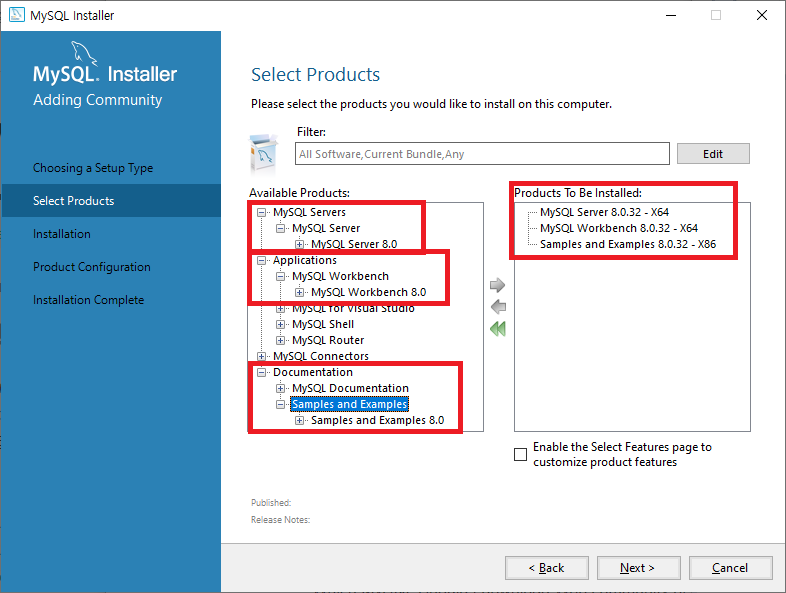Select the MySQL Shell tree label
Image resolution: width=786 pixels, height=593 pixels.
[x=323, y=324]
